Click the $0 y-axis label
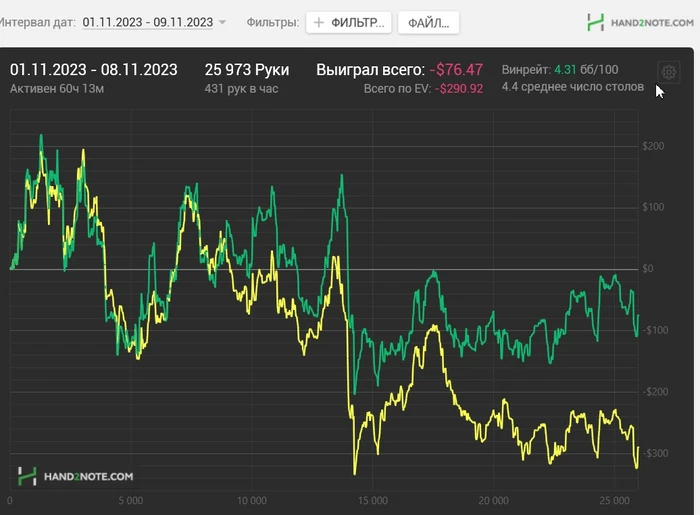700x515 pixels. click(648, 269)
